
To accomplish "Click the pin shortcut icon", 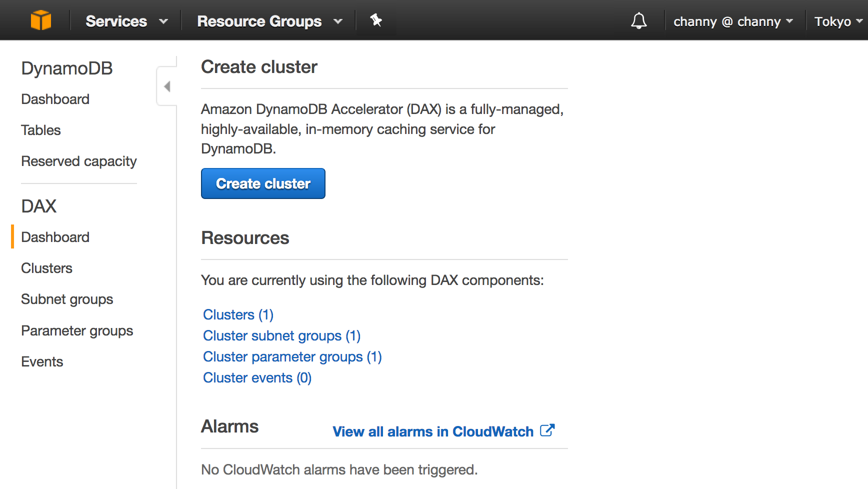I will point(376,20).
